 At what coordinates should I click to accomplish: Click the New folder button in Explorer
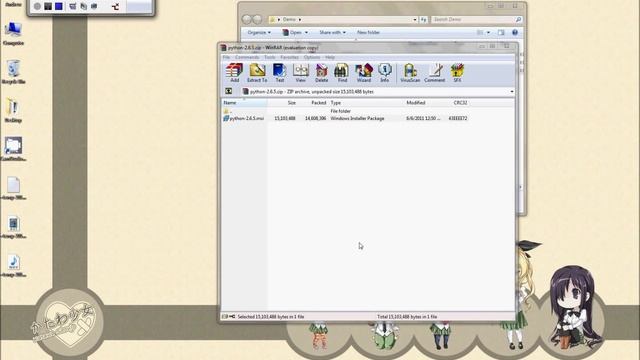(369, 32)
